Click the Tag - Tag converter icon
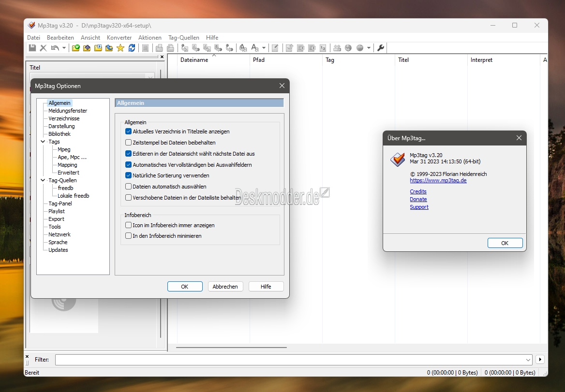The height and width of the screenshot is (392, 565). (229, 48)
